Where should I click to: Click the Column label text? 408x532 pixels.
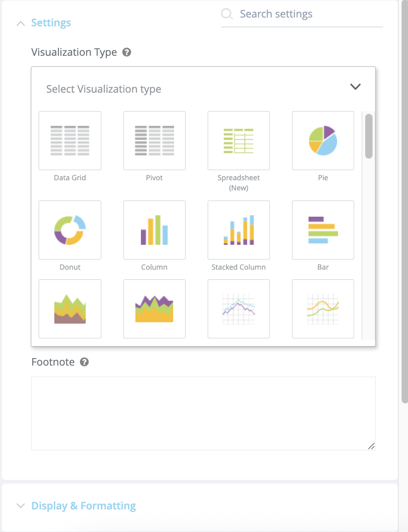click(x=154, y=267)
